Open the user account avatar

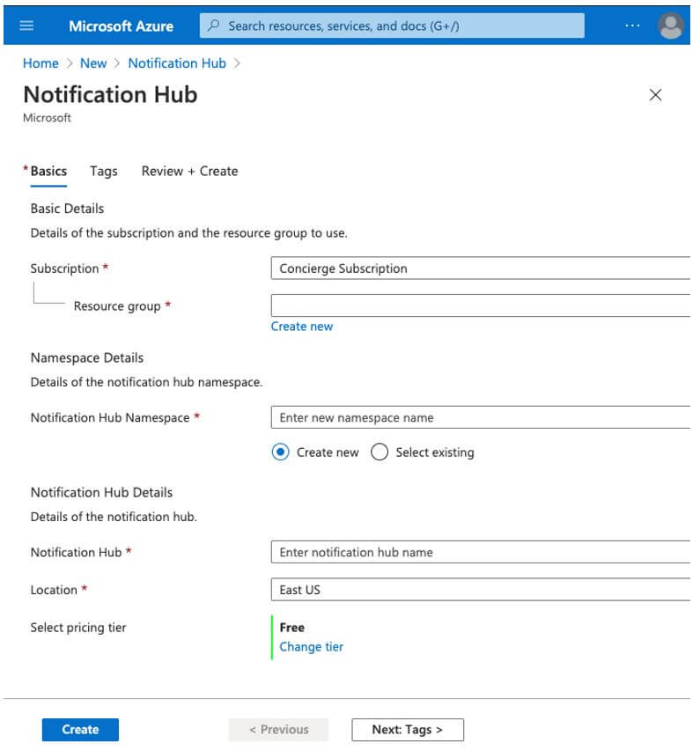coord(671,26)
